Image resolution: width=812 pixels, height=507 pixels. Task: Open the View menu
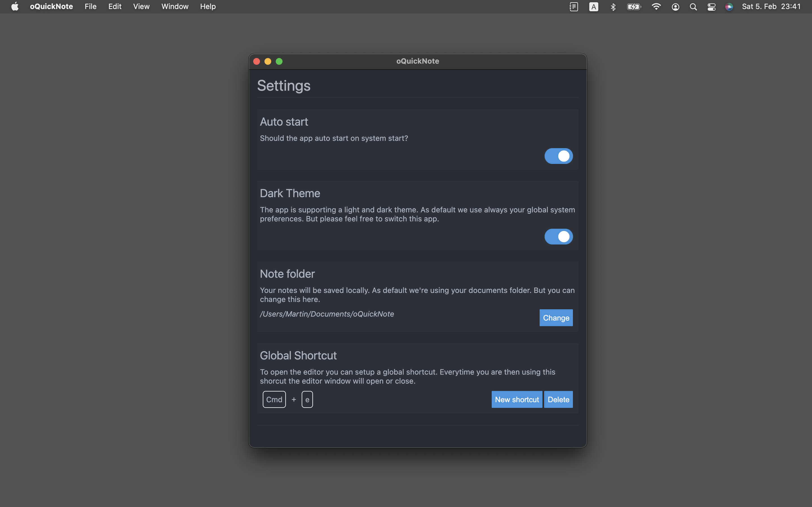(x=141, y=7)
